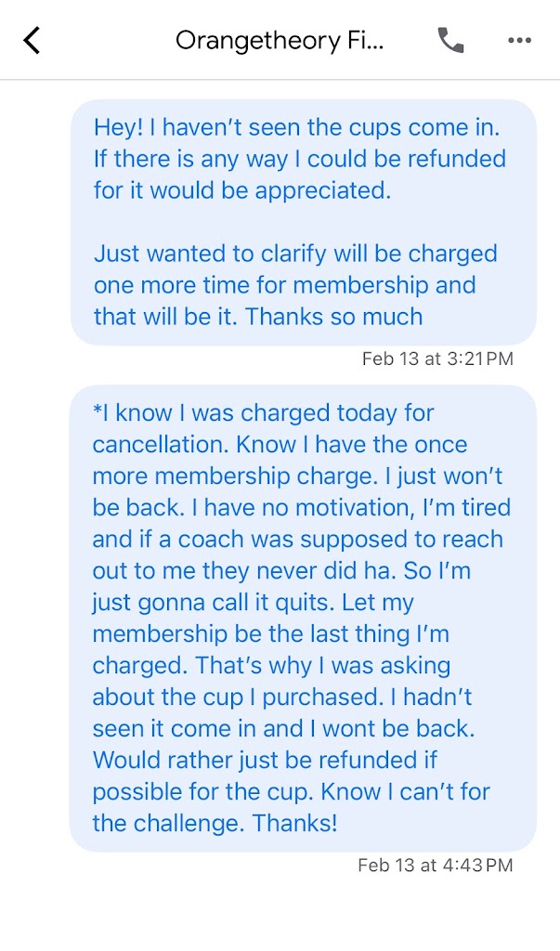Go back using the left arrow

pos(33,41)
